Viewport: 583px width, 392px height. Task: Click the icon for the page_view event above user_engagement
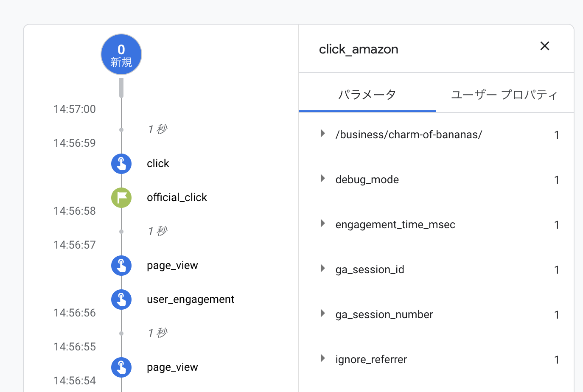(121, 266)
